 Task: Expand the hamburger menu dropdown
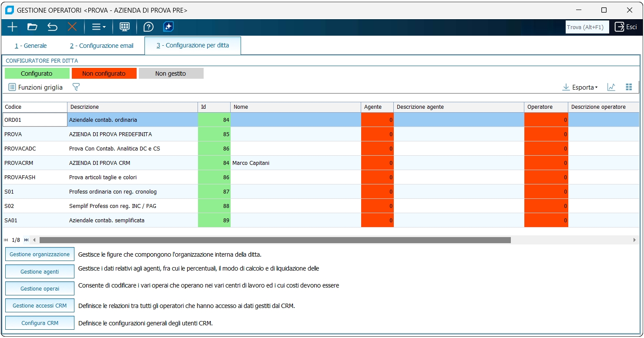tap(99, 27)
